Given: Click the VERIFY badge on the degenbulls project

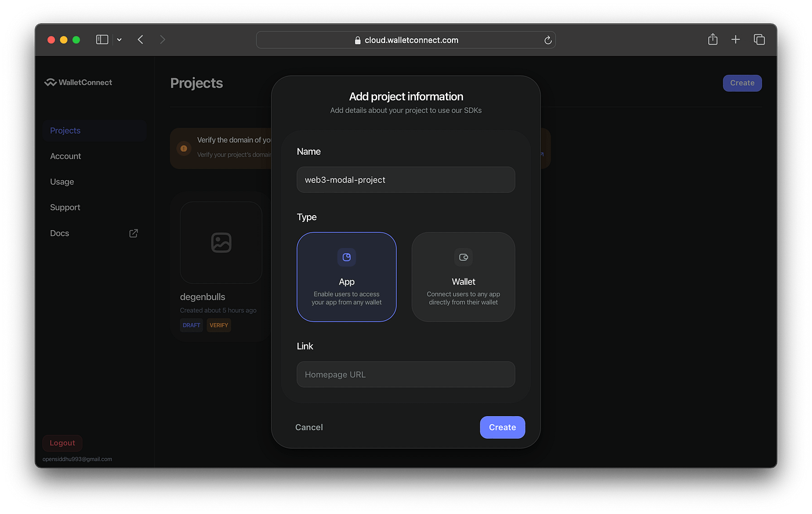Looking at the screenshot, I should (x=219, y=325).
